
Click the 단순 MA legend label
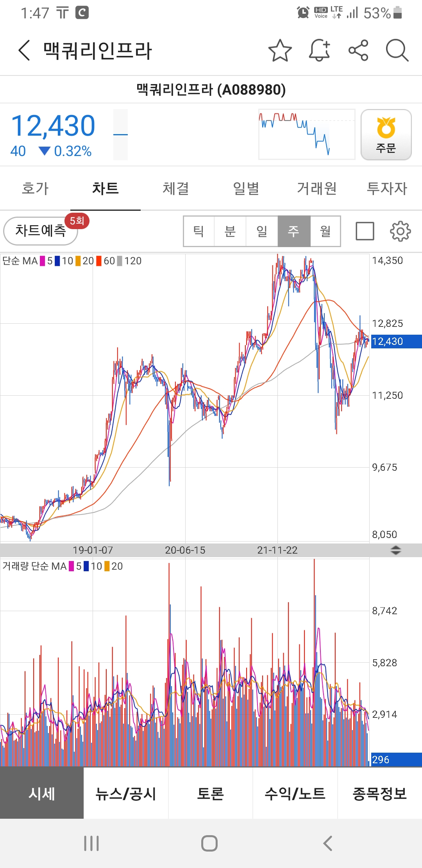pyautogui.click(x=20, y=261)
